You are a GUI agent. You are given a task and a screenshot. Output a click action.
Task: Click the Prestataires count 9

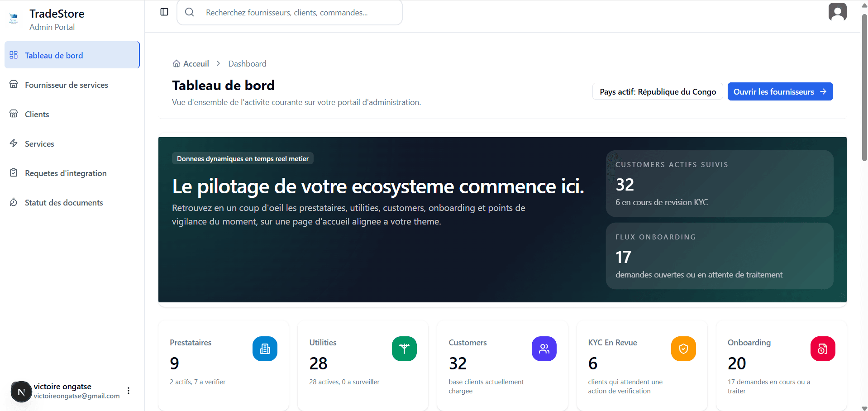(174, 363)
